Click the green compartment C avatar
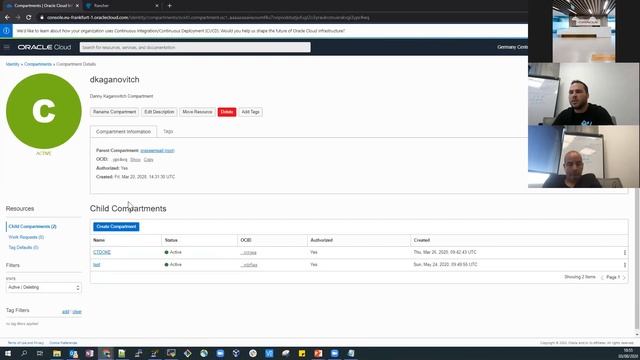 tap(44, 111)
